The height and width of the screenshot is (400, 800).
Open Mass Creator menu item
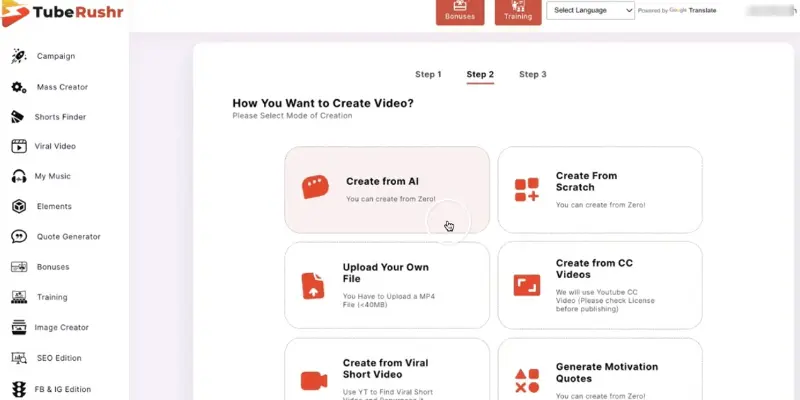(x=62, y=87)
